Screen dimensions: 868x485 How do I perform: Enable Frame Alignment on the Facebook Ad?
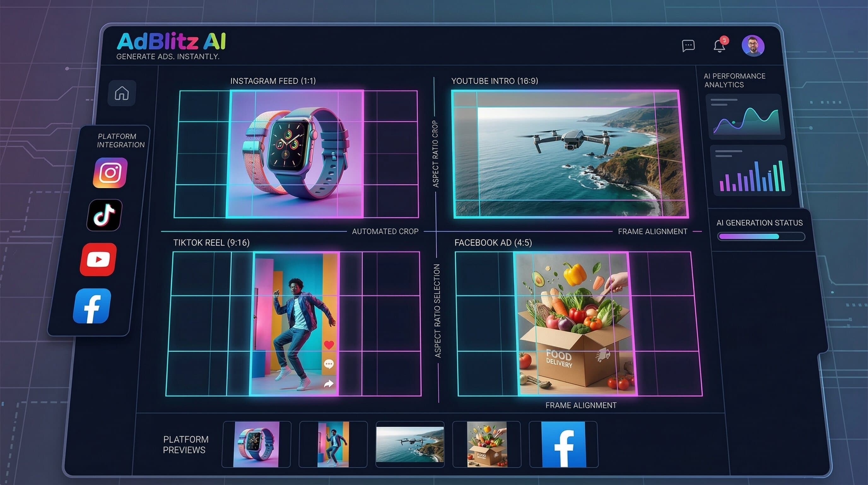click(581, 406)
